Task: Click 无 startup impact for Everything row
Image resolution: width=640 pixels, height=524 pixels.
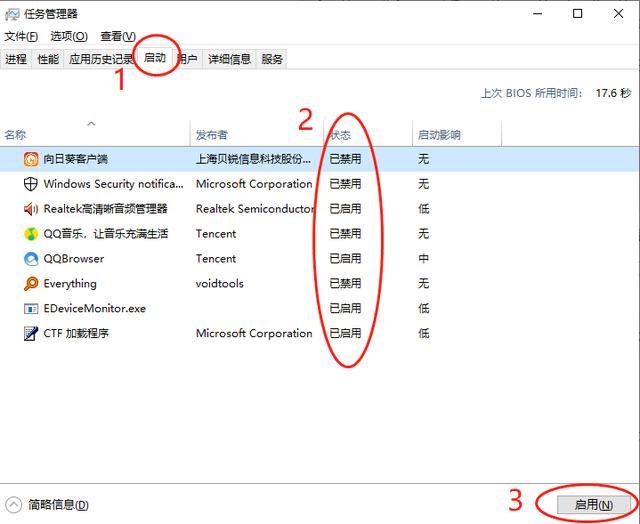Action: coord(424,284)
